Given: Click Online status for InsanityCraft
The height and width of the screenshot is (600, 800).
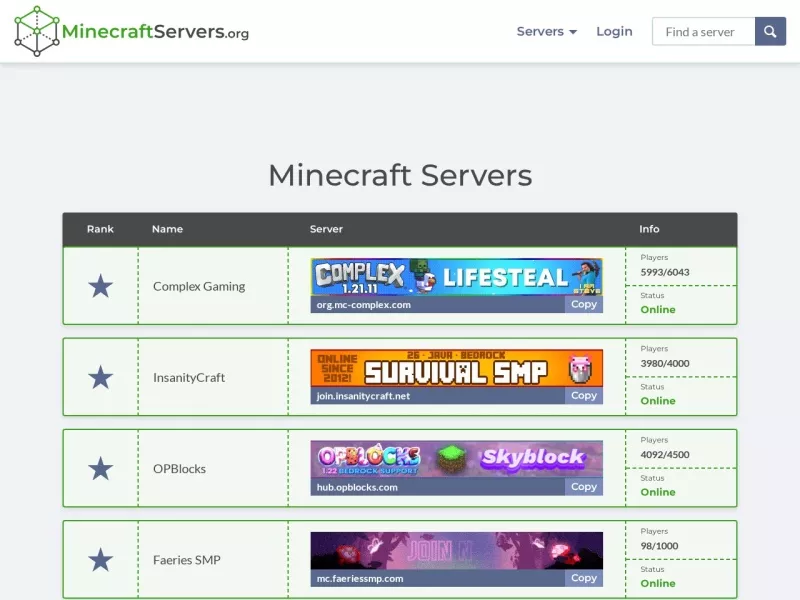Looking at the screenshot, I should (x=658, y=401).
